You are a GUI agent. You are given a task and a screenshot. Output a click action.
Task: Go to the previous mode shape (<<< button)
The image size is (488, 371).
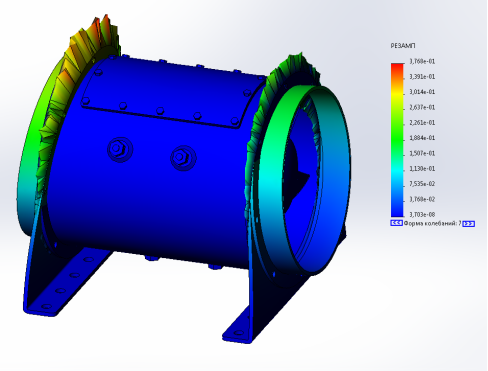pos(396,223)
